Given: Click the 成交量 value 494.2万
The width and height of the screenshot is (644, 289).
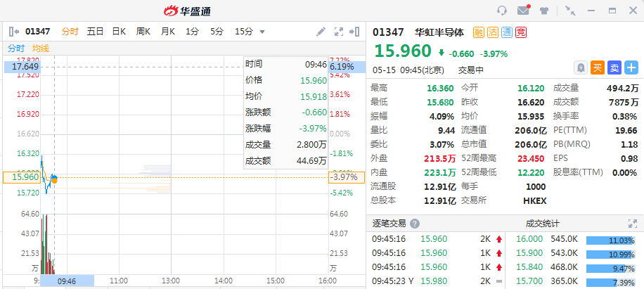Looking at the screenshot, I should 623,89.
